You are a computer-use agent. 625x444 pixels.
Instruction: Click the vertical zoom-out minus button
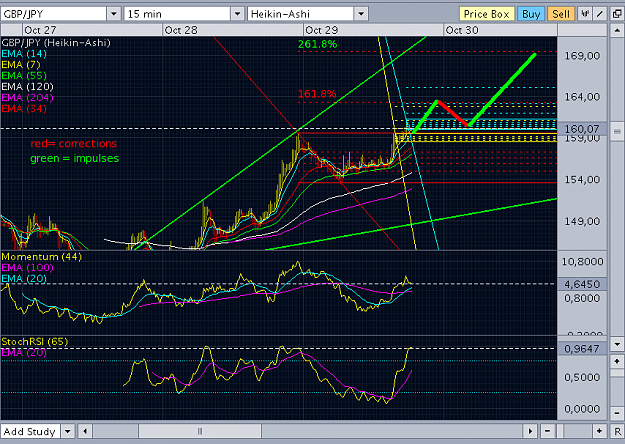pos(617,413)
